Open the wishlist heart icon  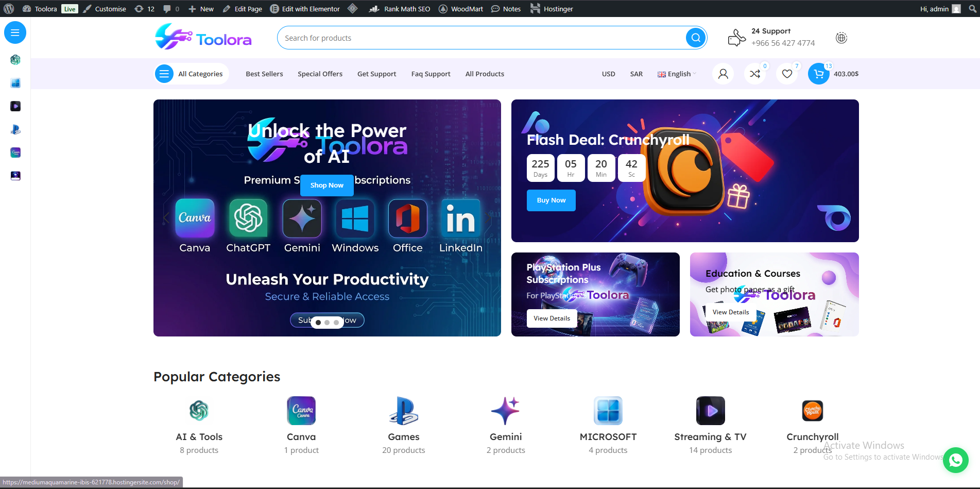787,74
